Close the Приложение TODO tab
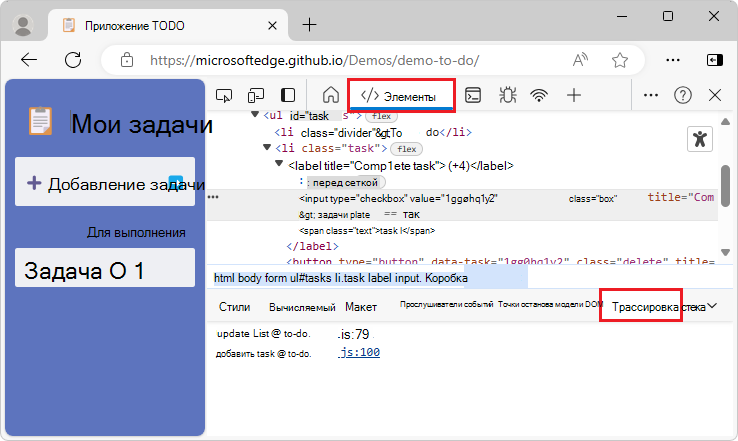This screenshot has width=738, height=441. [272, 25]
